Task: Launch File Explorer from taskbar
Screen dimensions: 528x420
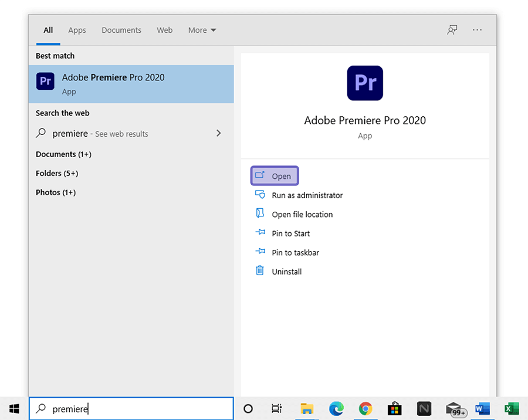Action: point(307,408)
